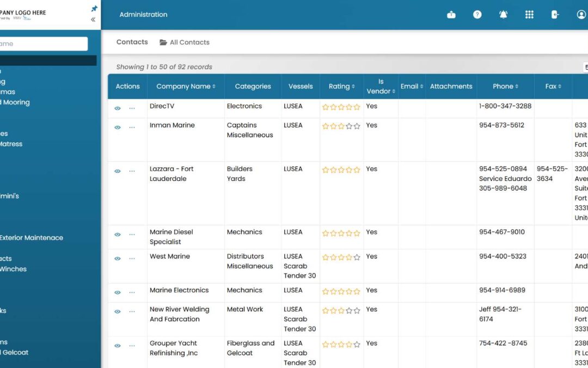Open the apps grid icon
The image size is (588, 368).
tap(529, 15)
